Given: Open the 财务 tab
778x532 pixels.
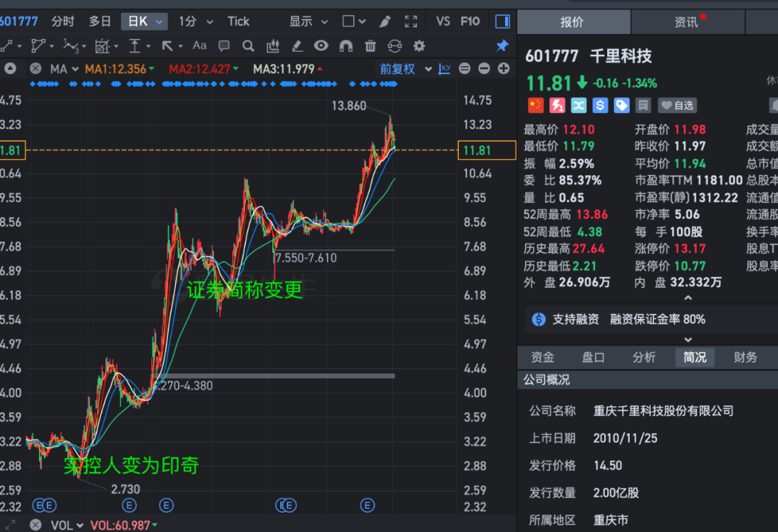Looking at the screenshot, I should 746,357.
